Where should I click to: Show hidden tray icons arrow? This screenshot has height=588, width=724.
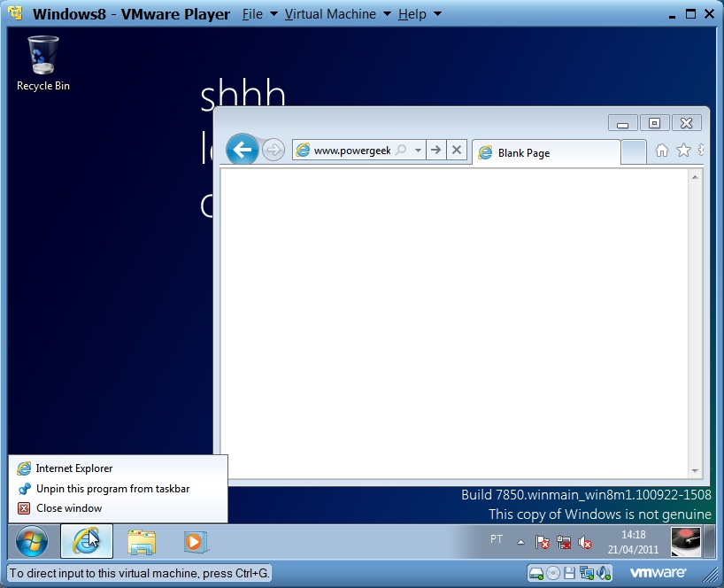pos(520,542)
